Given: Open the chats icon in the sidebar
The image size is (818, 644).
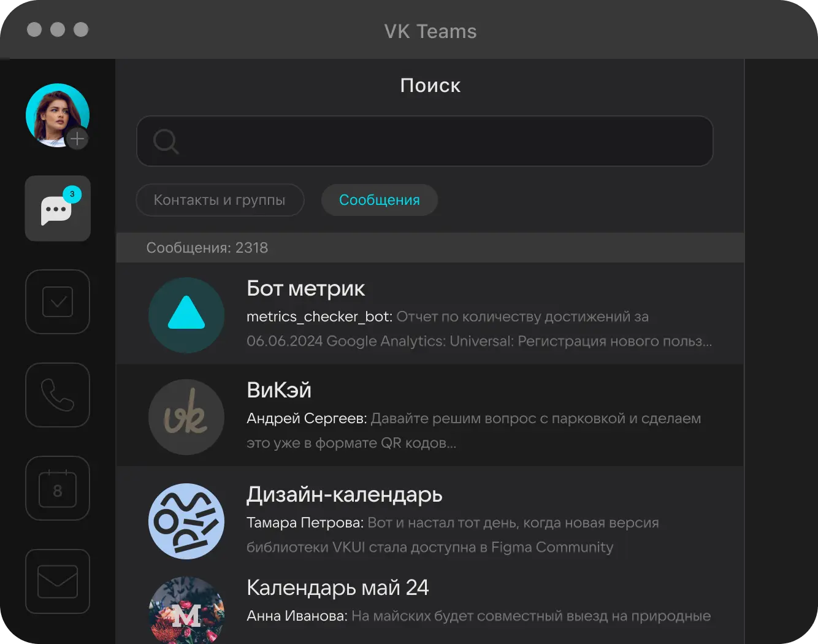Looking at the screenshot, I should pyautogui.click(x=57, y=209).
